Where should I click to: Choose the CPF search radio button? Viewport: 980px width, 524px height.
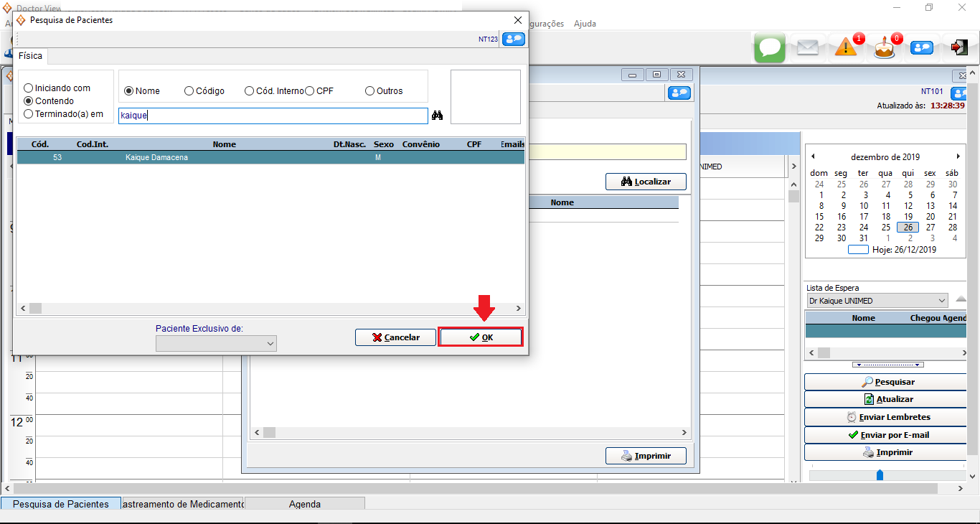(x=310, y=91)
